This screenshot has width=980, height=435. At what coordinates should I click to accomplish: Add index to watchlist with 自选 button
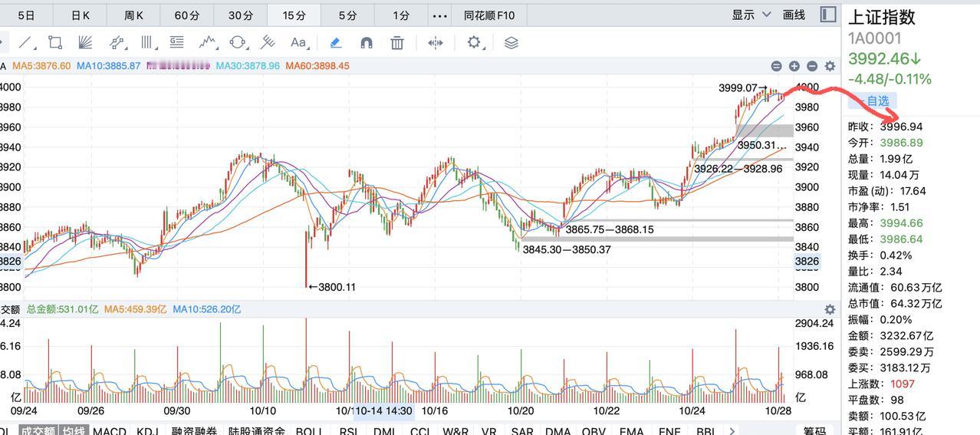[873, 101]
